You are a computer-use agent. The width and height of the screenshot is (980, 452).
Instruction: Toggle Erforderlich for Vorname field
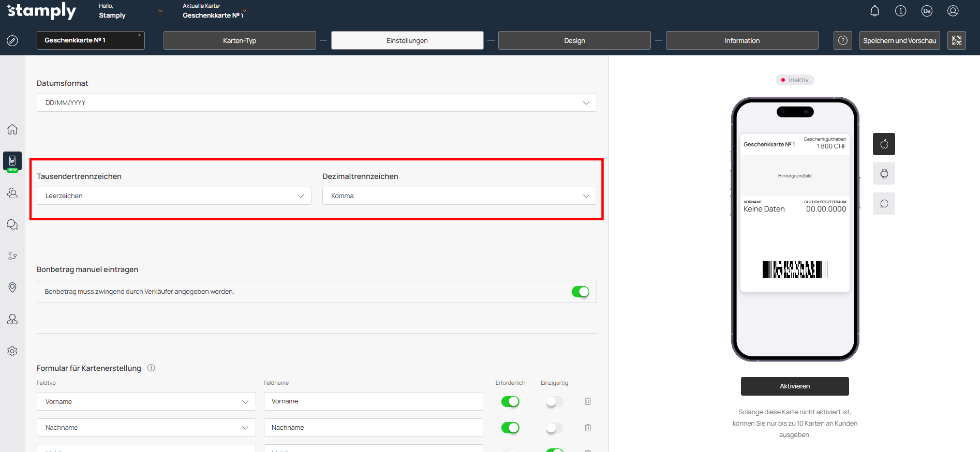(510, 401)
